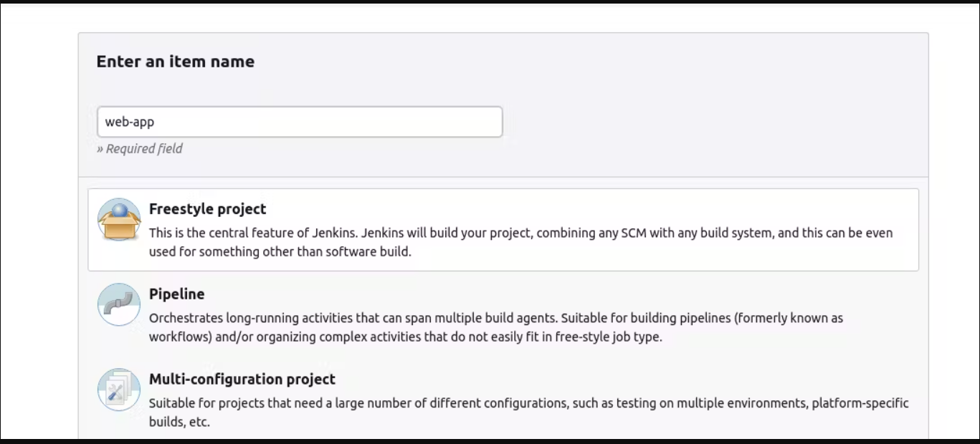Click the Pipeline pipe icon
This screenshot has width=980, height=444.
click(119, 304)
